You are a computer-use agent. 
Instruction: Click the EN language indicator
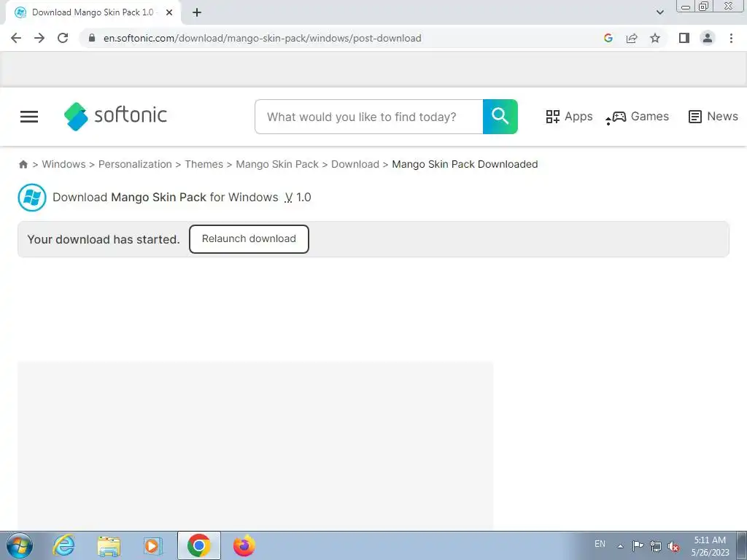(600, 544)
